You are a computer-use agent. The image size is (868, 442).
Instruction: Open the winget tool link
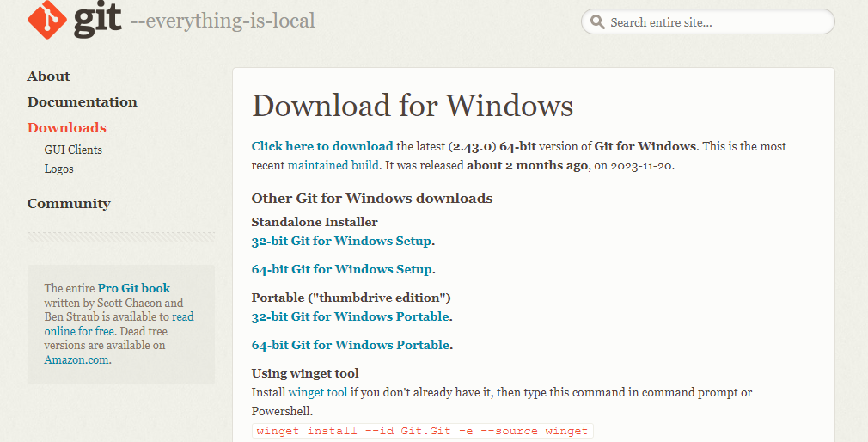coord(318,392)
